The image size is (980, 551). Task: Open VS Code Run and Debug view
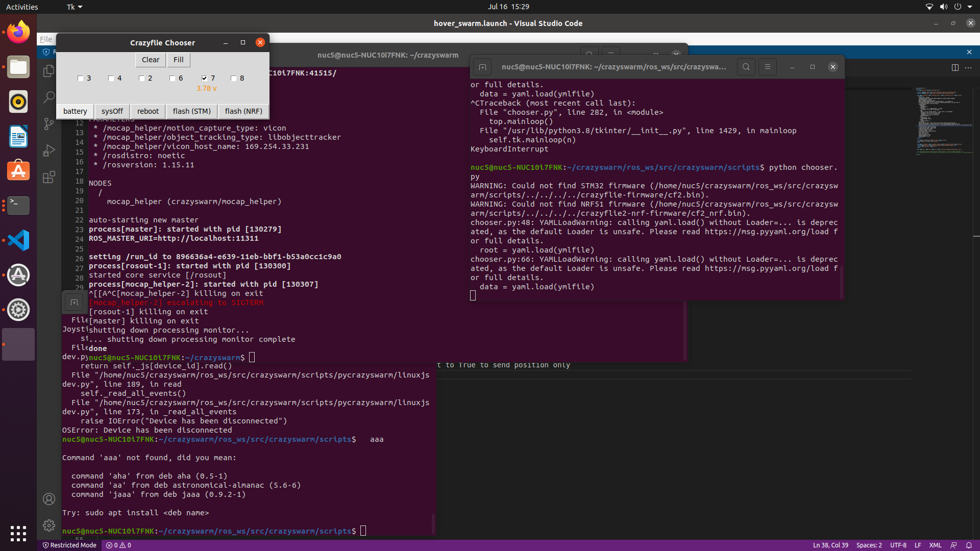point(49,151)
